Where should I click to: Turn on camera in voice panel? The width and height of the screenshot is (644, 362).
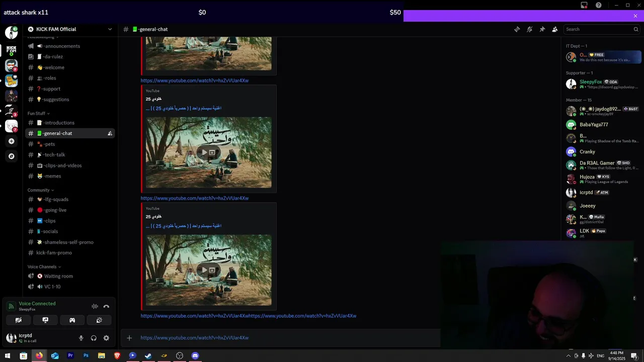pyautogui.click(x=18, y=320)
